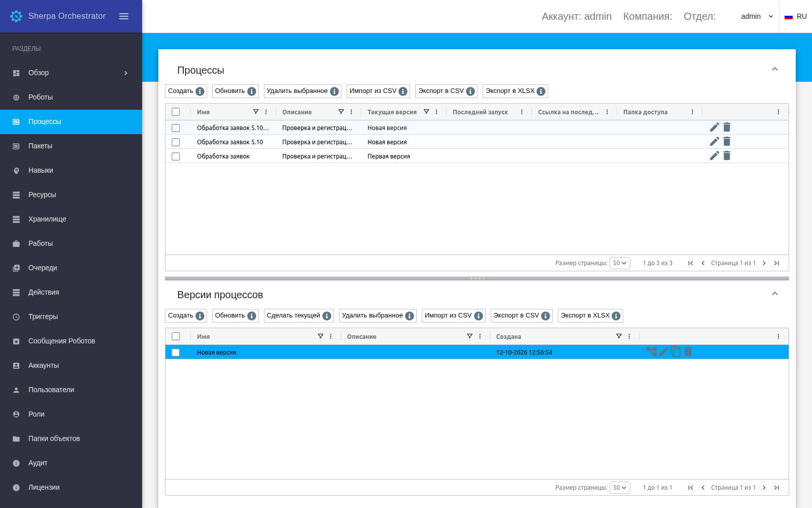Collapse the Процессы panel
This screenshot has width=812, height=508.
(775, 70)
